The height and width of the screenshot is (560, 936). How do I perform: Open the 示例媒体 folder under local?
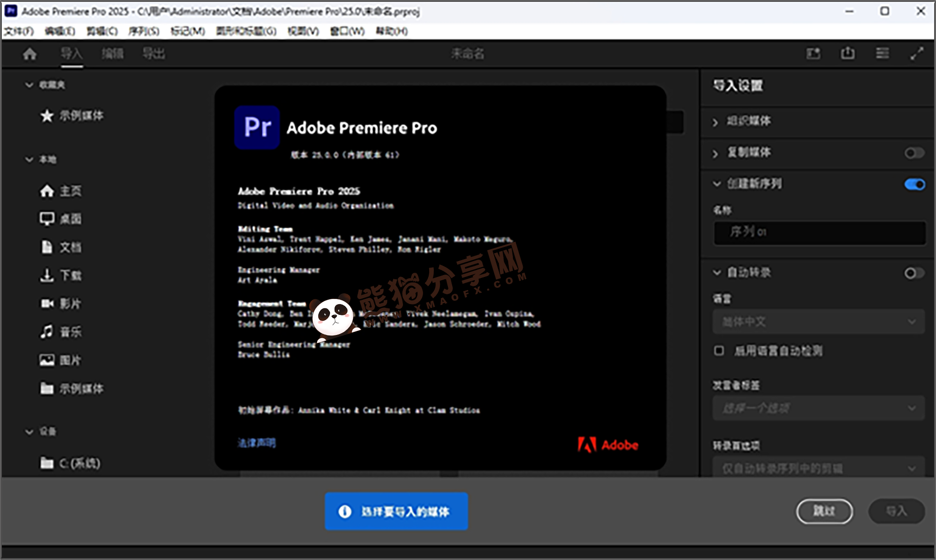[72, 388]
